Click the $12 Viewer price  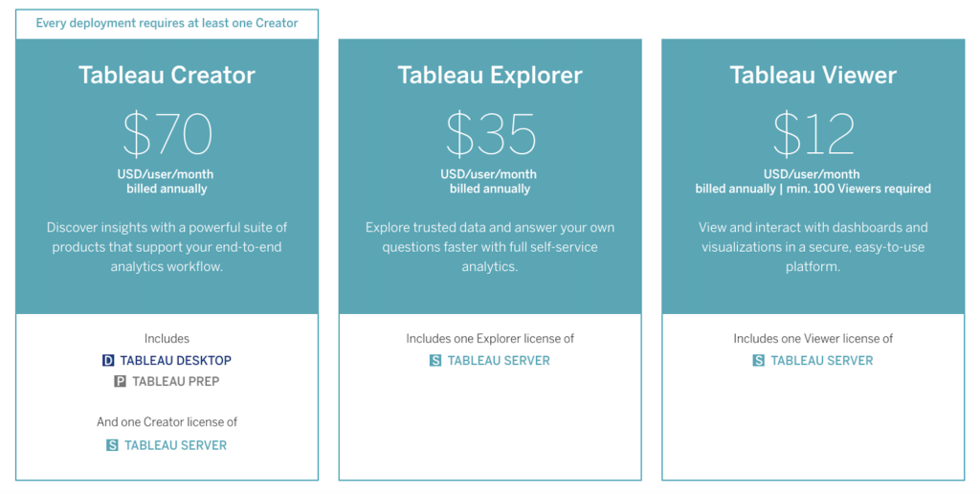813,133
